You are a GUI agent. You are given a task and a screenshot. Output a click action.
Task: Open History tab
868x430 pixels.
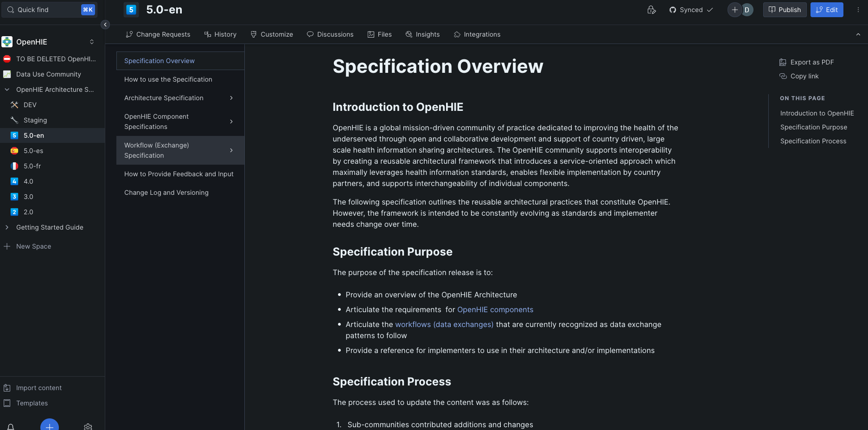click(x=221, y=34)
